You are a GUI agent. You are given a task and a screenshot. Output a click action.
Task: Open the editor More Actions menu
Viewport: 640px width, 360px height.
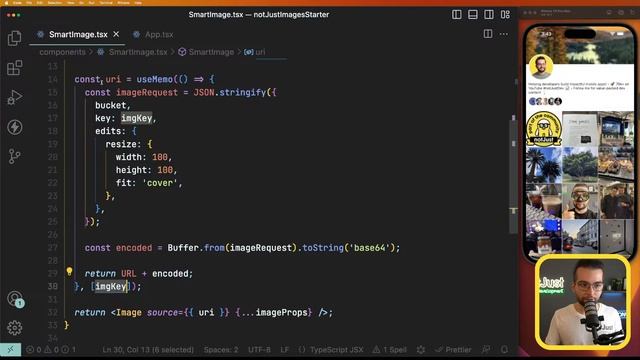click(504, 34)
